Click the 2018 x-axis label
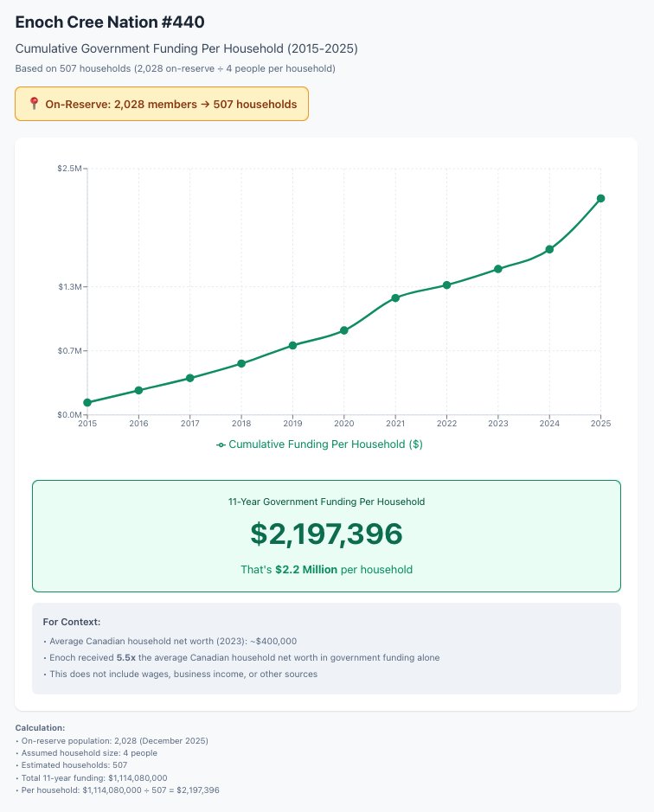Viewport: 654px width, 812px height. click(241, 424)
